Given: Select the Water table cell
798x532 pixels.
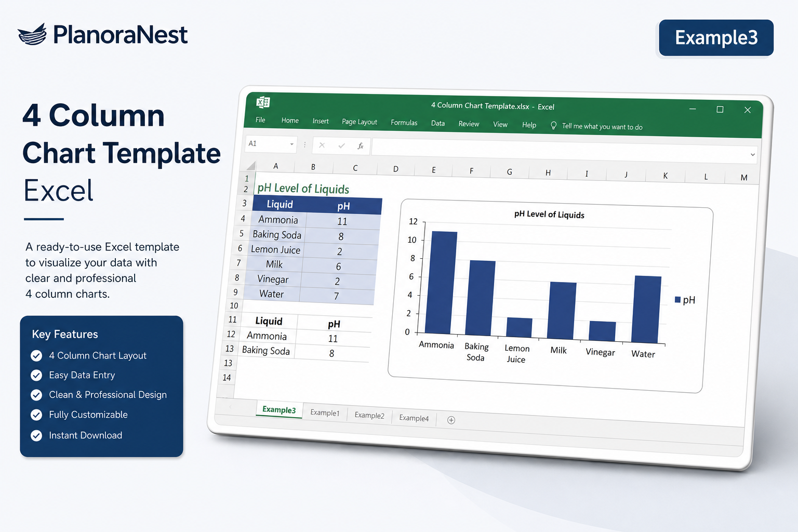Looking at the screenshot, I should coord(271,294).
